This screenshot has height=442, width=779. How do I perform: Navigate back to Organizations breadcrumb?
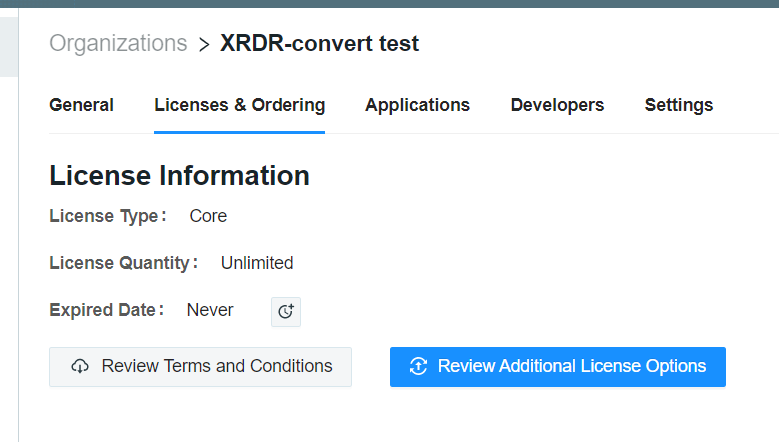tap(118, 44)
